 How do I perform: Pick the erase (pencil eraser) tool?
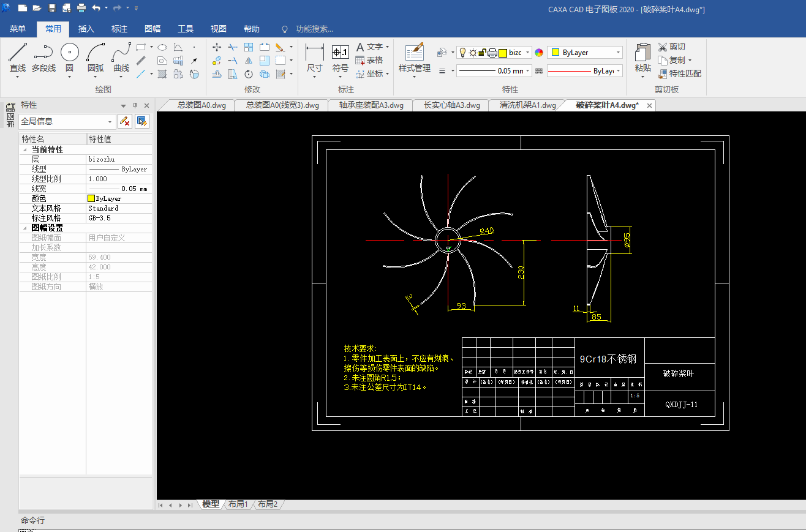[x=279, y=47]
